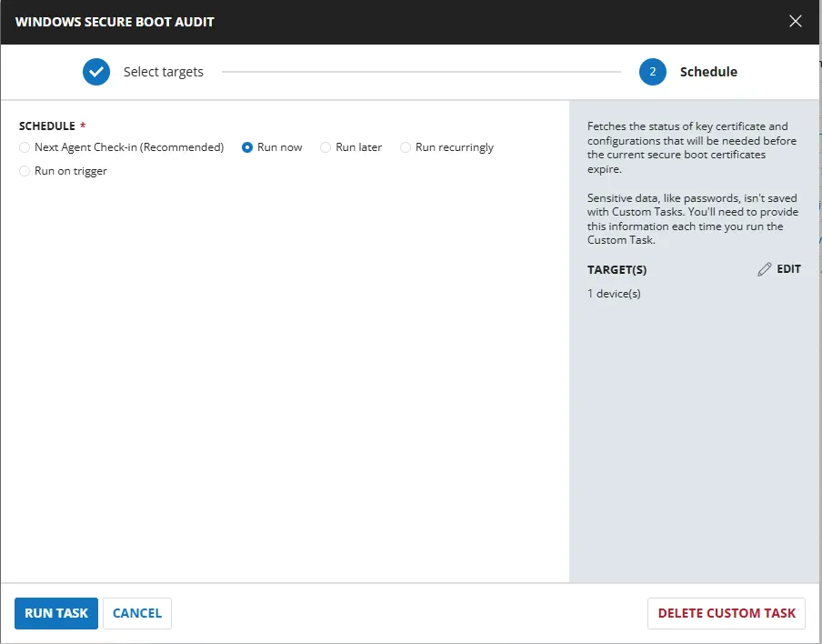
Task: Enable the Run on trigger option
Action: point(25,171)
